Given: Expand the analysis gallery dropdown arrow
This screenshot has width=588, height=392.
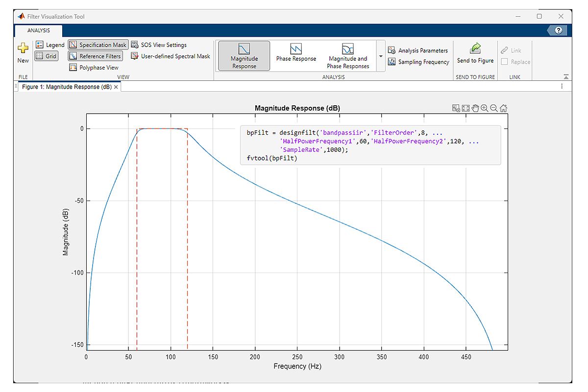Looking at the screenshot, I should coord(381,56).
